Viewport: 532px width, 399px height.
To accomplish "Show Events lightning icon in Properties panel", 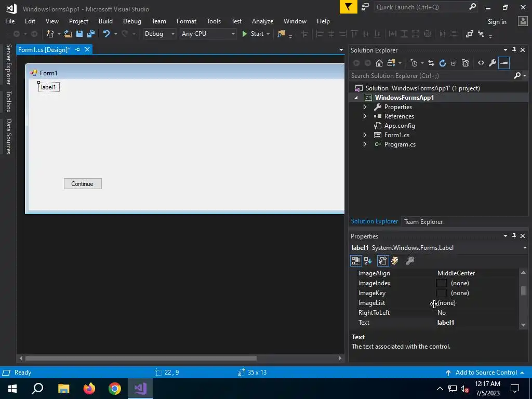I will click(x=395, y=261).
